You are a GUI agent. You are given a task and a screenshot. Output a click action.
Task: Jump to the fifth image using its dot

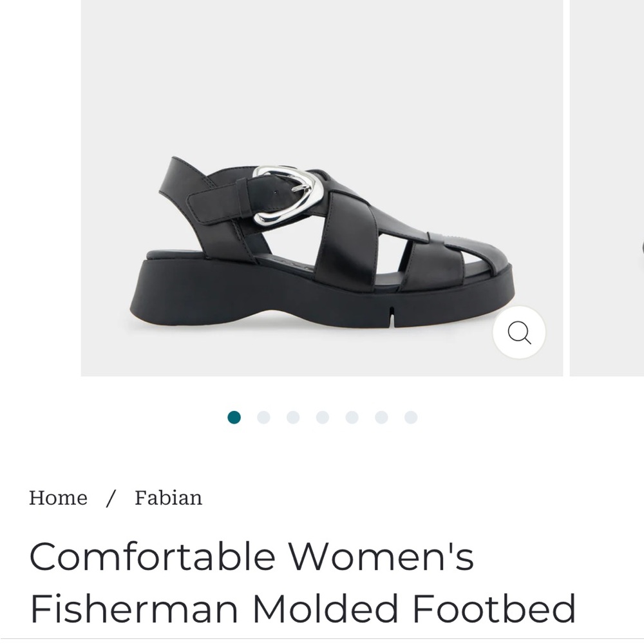tap(351, 418)
